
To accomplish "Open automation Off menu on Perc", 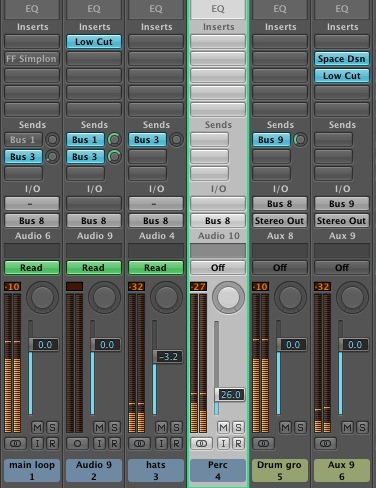I will point(218,268).
